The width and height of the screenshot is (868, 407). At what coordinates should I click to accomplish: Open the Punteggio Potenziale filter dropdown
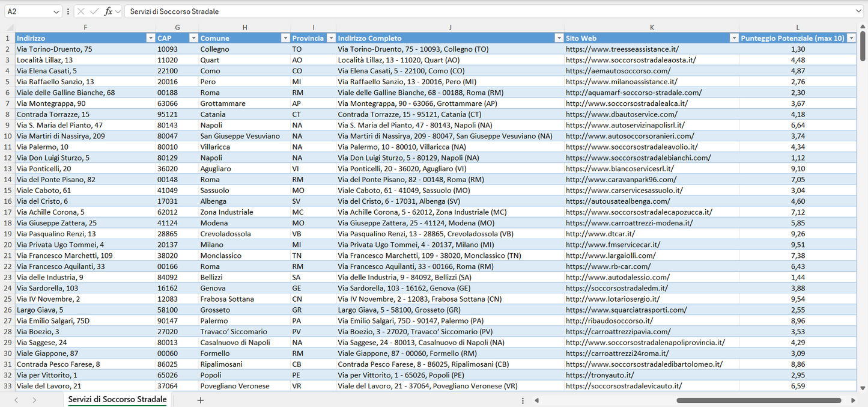click(852, 37)
